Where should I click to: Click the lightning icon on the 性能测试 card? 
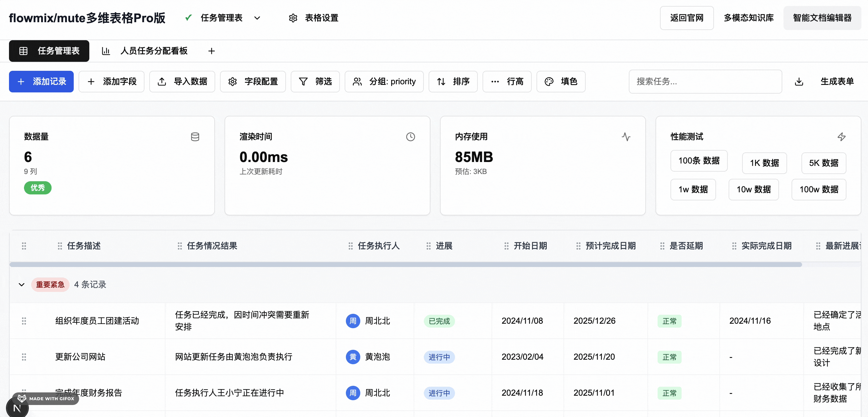click(x=841, y=136)
